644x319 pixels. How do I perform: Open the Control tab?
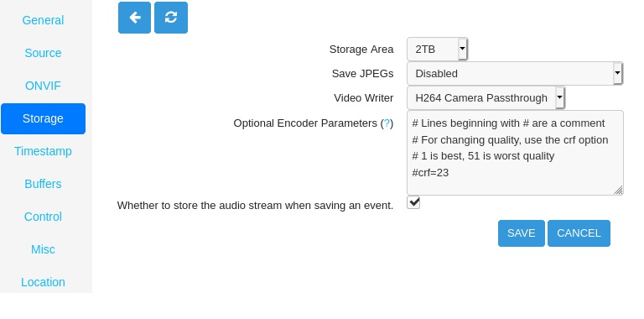click(43, 217)
